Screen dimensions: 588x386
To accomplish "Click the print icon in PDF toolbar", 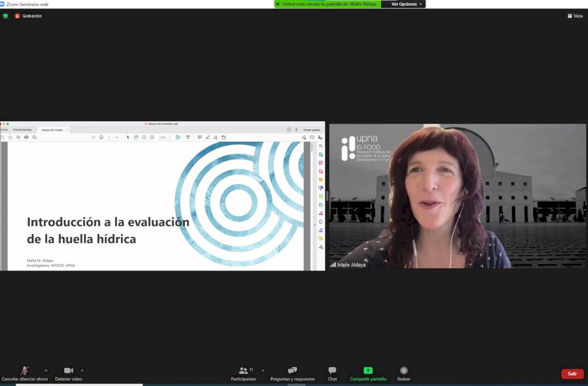I will [x=26, y=137].
